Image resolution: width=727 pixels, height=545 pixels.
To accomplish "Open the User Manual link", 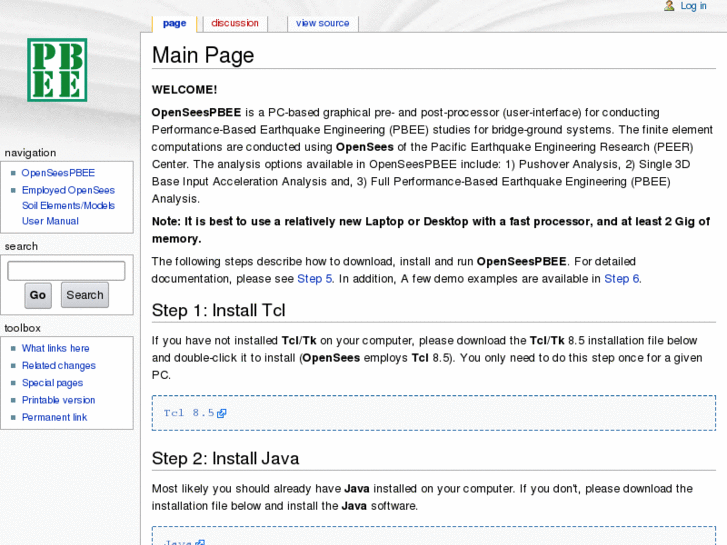I will (x=50, y=221).
